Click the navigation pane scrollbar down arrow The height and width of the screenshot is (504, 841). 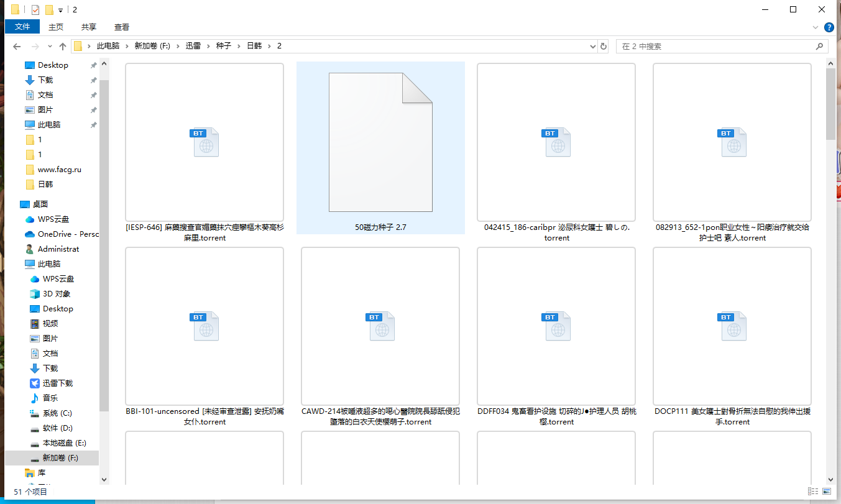(104, 479)
